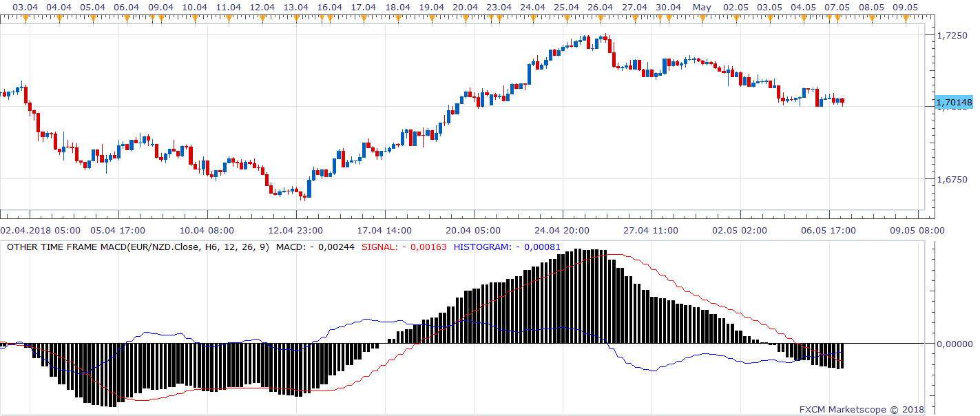Click the orange marker under 05.04
This screenshot has height=416, width=980.
pos(93,17)
